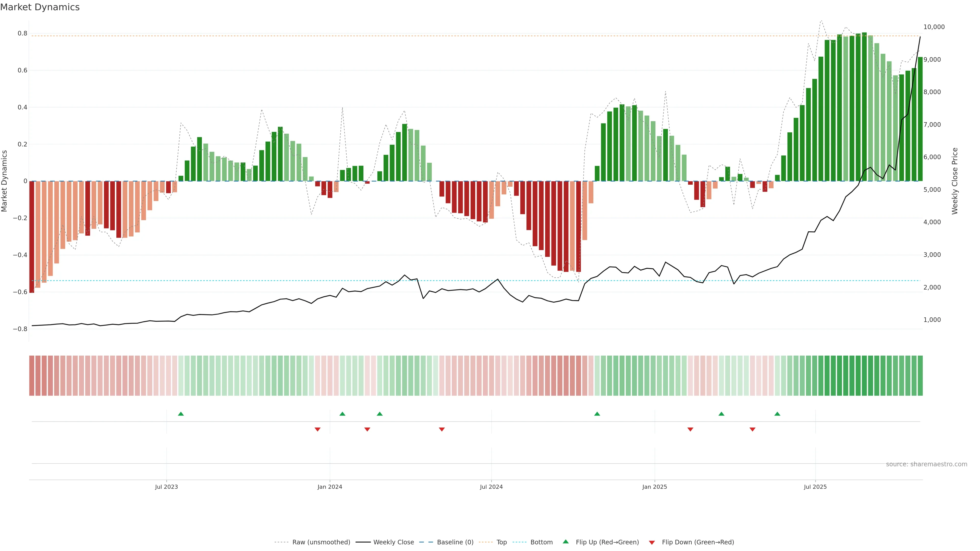Click the Jul 2024 axis label
Viewport: 980px width, 551px height.
[x=491, y=487]
